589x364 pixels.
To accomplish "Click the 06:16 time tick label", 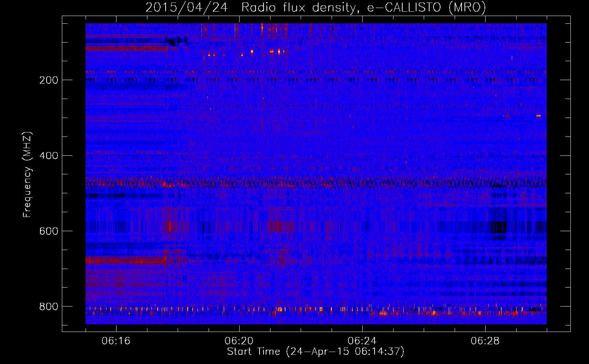I will [x=116, y=341].
